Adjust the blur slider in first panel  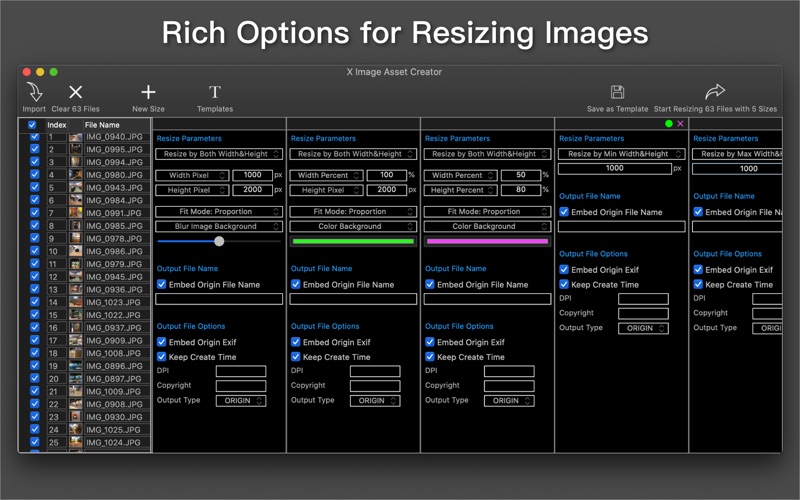219,241
